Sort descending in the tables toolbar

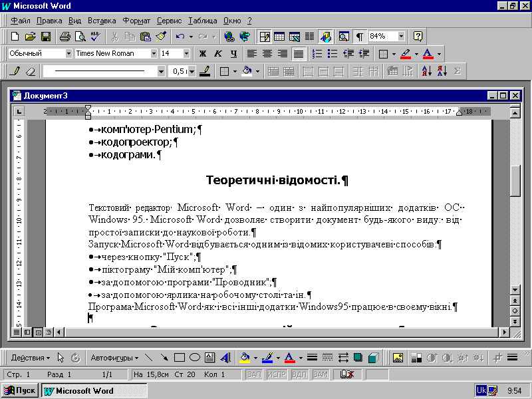[x=442, y=71]
